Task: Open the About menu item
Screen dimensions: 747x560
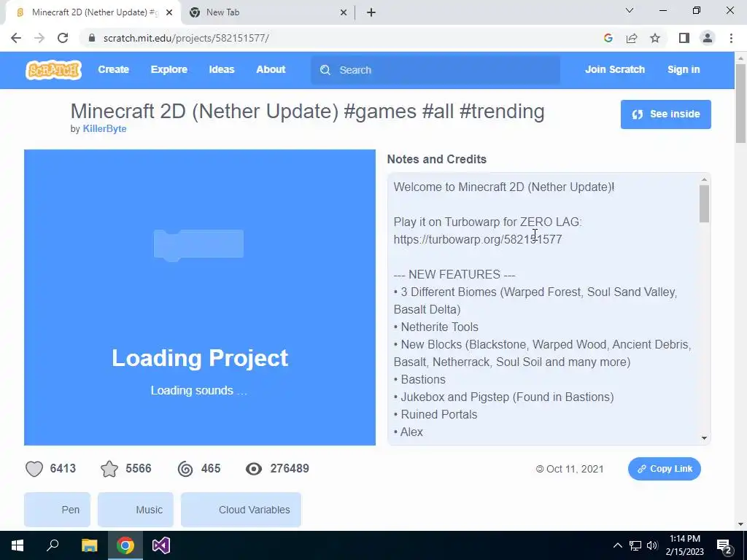Action: point(271,69)
